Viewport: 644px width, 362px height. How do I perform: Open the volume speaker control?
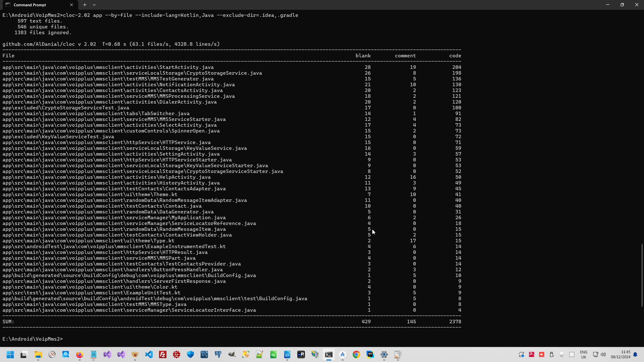pos(603,354)
